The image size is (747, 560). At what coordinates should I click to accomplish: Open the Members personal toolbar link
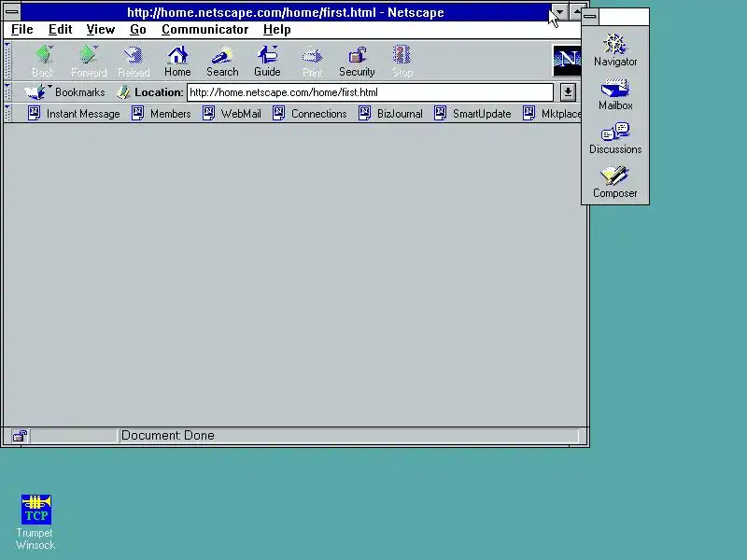coord(161,113)
